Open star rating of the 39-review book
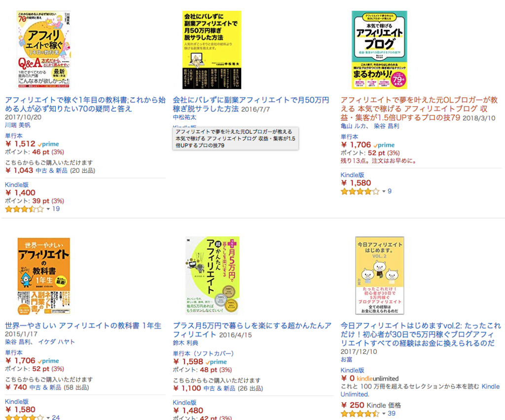The height and width of the screenshot is (420, 505). [x=360, y=414]
